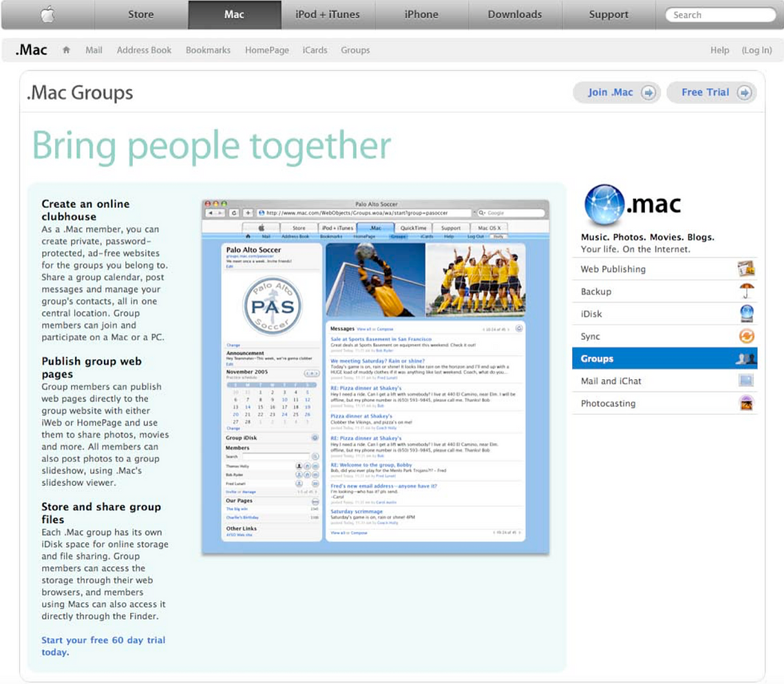Screen dimensions: 784x684
Task: Click the Groups people icon
Action: coord(746,359)
